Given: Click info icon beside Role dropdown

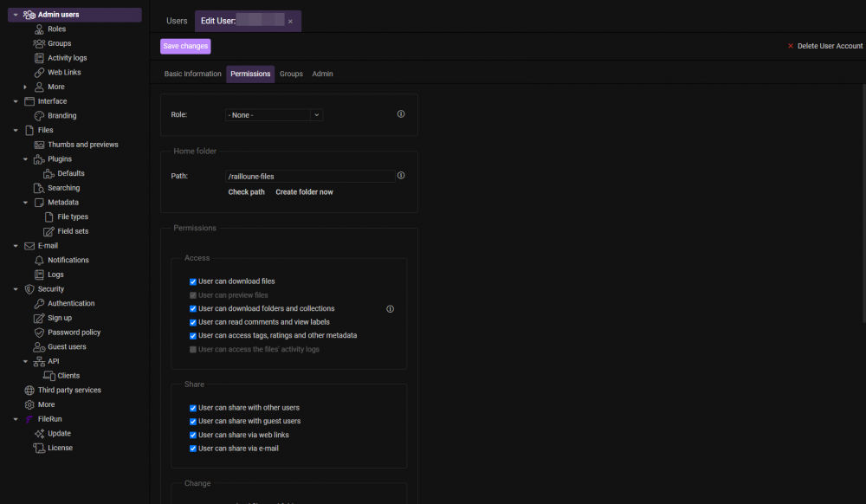Looking at the screenshot, I should 401,114.
